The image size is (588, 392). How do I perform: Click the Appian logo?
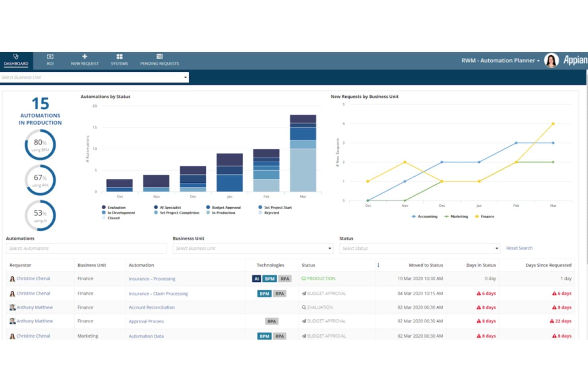coord(575,60)
